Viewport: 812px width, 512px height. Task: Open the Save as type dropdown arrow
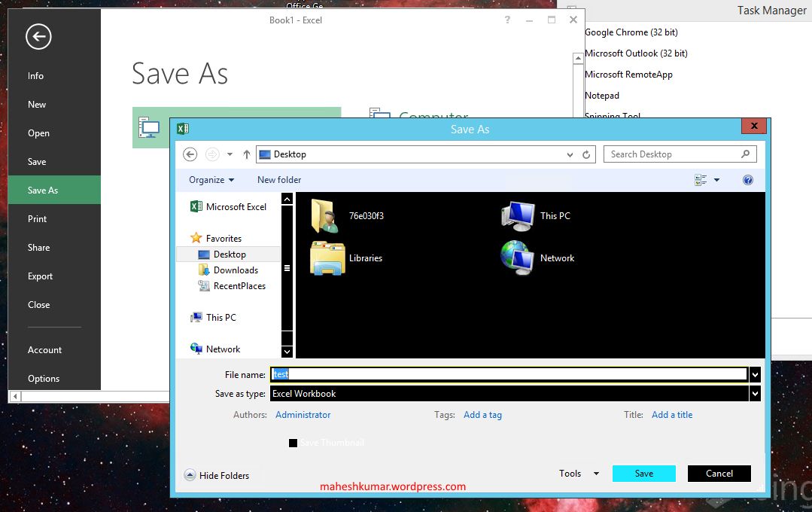tap(755, 394)
